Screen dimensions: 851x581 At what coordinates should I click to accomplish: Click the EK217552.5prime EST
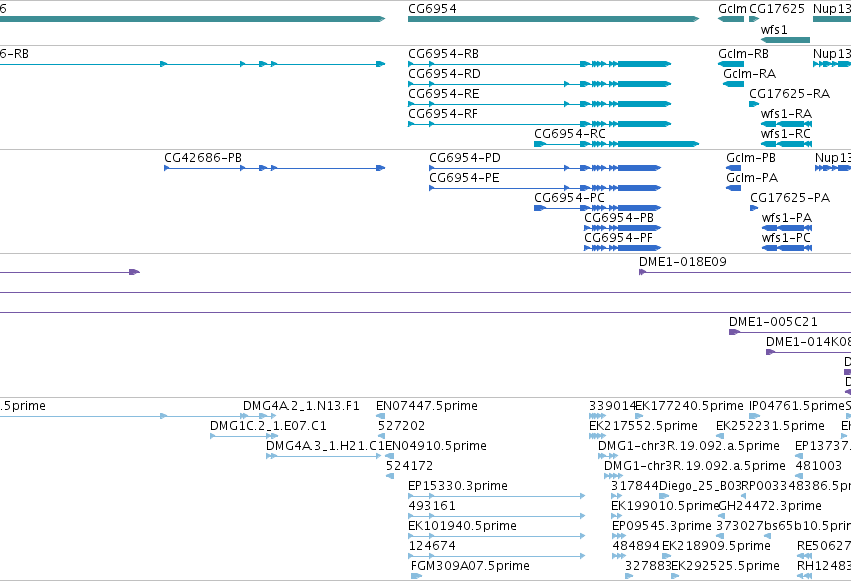[597, 436]
